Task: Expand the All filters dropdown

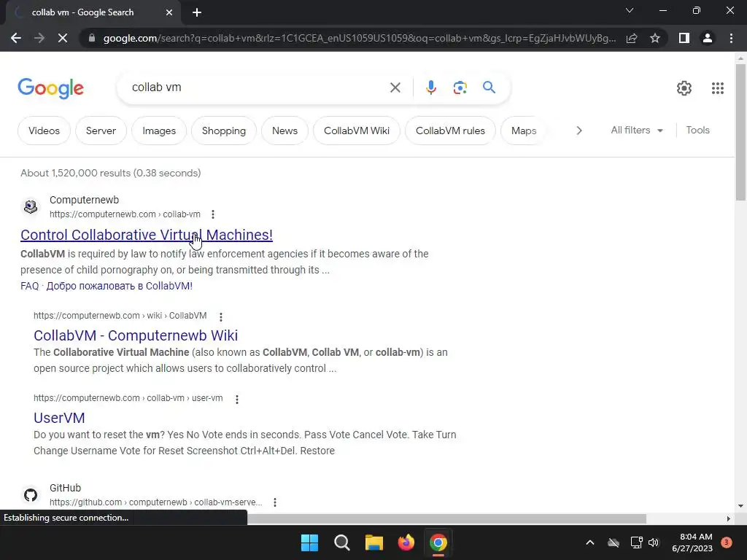Action: 637,130
